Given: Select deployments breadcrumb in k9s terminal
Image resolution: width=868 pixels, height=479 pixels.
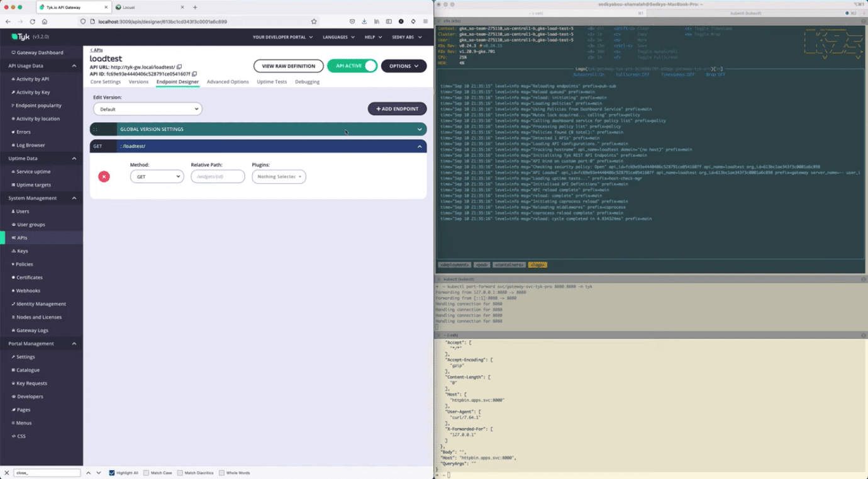Looking at the screenshot, I should (454, 265).
